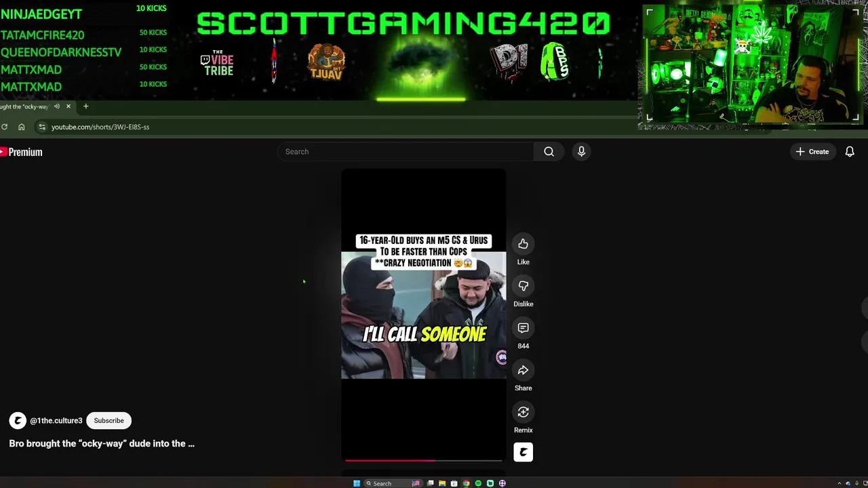Screen dimensions: 868x488
Task: Show hidden system tray icons
Action: point(839,483)
